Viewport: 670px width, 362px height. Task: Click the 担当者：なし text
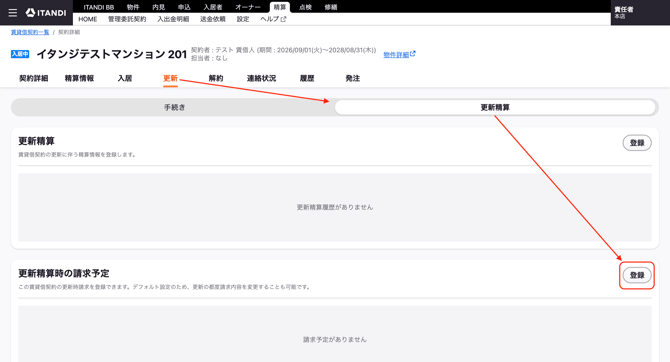pyautogui.click(x=209, y=59)
